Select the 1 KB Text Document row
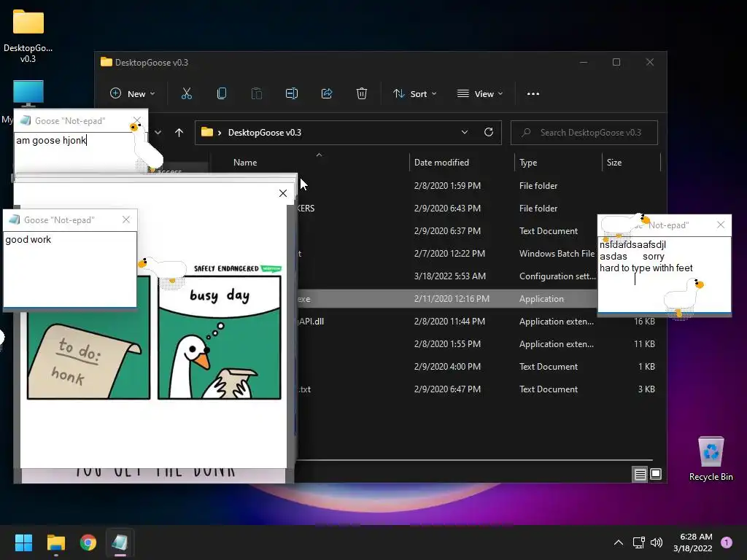The image size is (747, 560). coord(479,367)
